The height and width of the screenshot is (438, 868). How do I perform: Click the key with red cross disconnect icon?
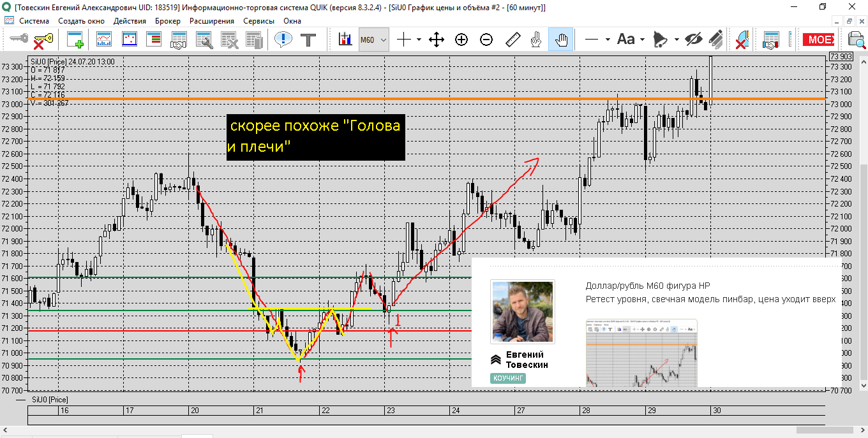coord(43,40)
